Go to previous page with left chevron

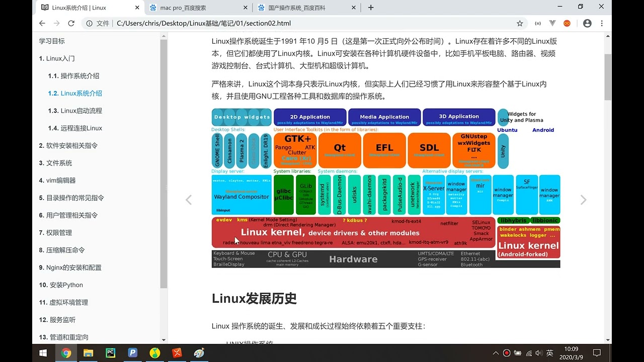tap(189, 200)
